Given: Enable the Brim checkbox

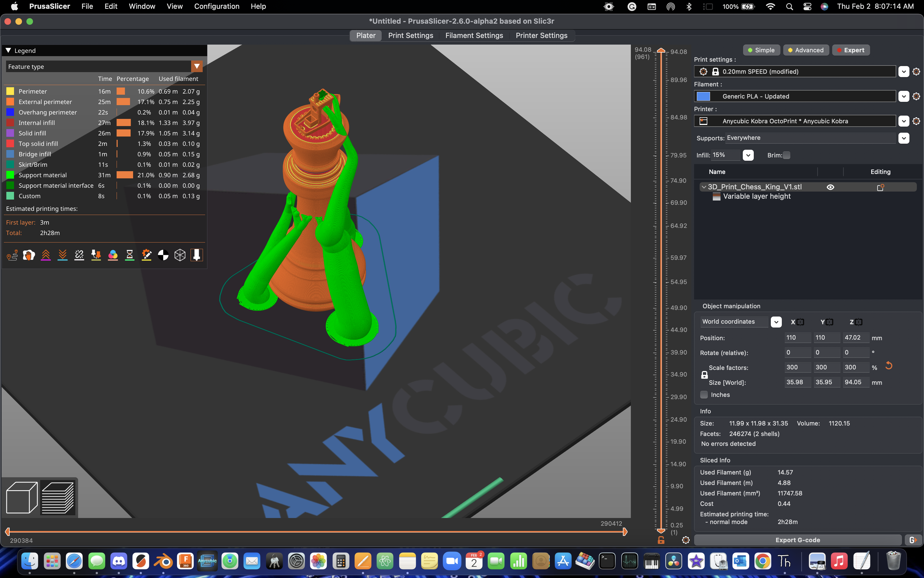Looking at the screenshot, I should click(787, 155).
